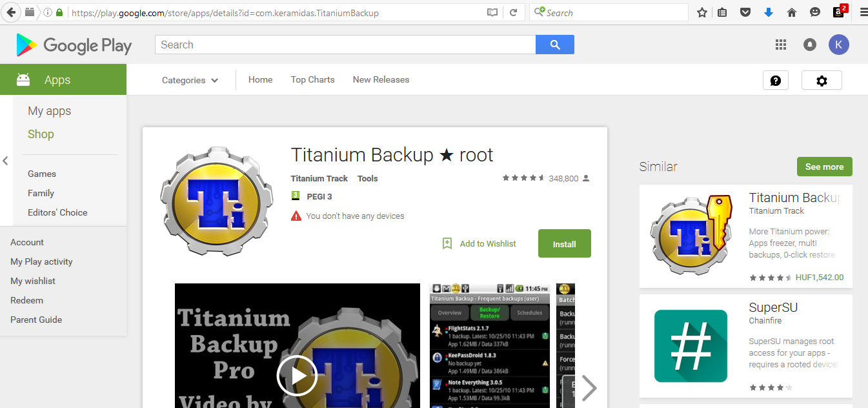Click Add to Wishlist text
The image size is (868, 408).
(x=488, y=243)
